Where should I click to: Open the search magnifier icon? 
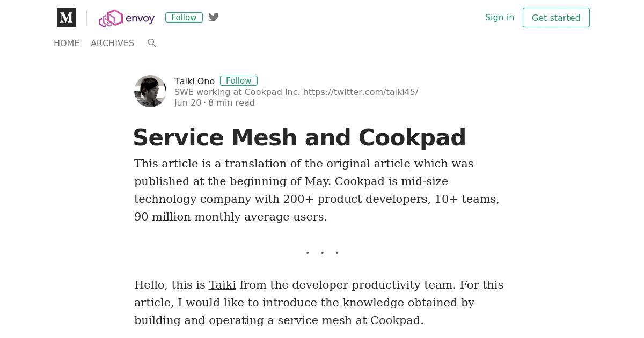pyautogui.click(x=152, y=43)
